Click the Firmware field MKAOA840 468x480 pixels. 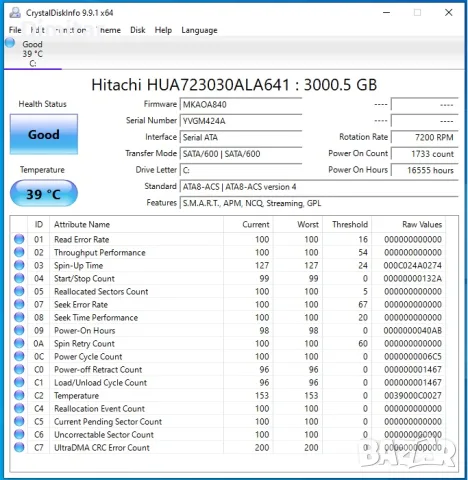[x=241, y=105]
